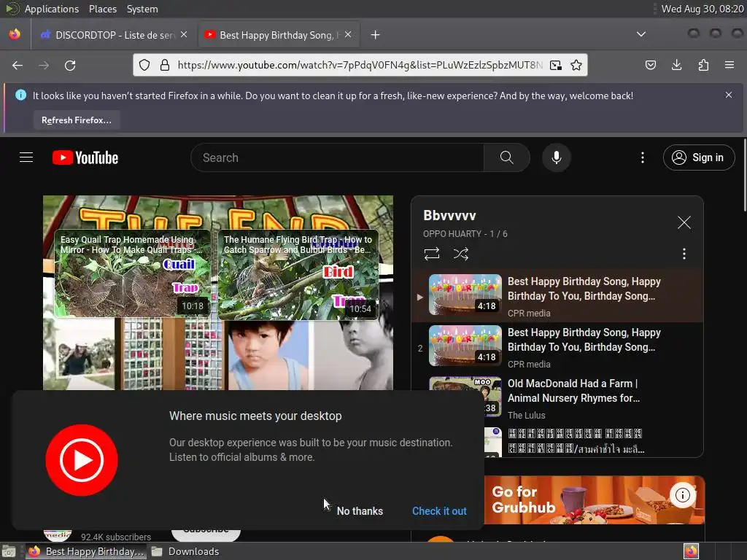Close the Firefox refresh notification bar

[729, 96]
